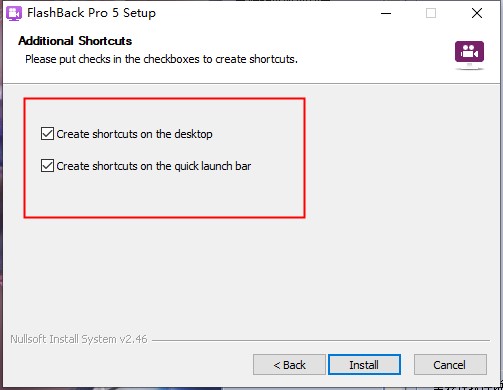Uncheck the quick launch bar checkbox

(x=47, y=166)
